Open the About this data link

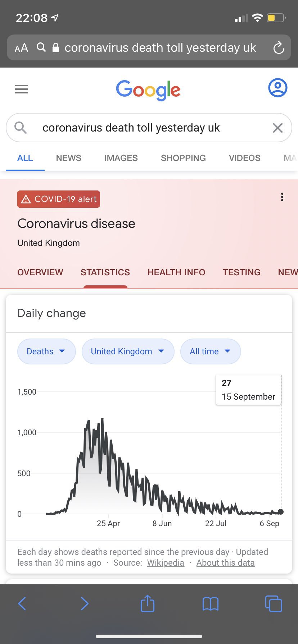225,563
